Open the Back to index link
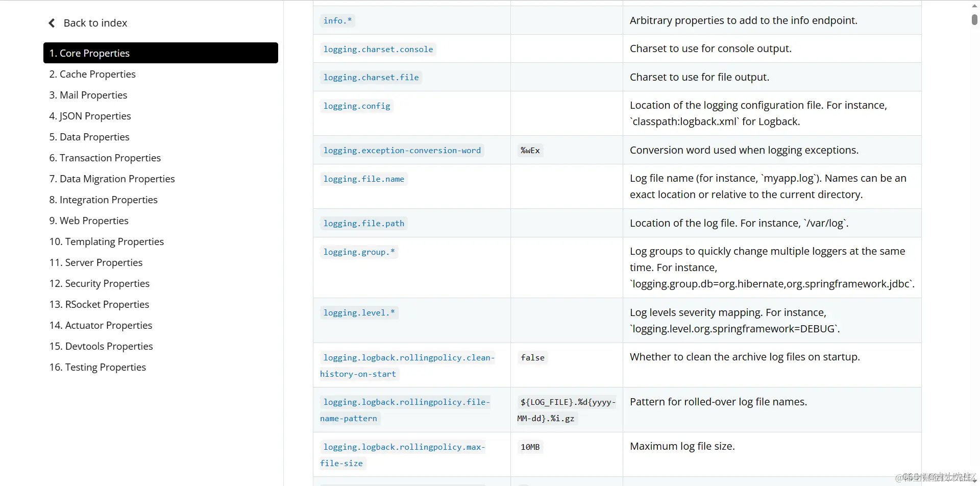This screenshot has width=980, height=486. coord(95,23)
